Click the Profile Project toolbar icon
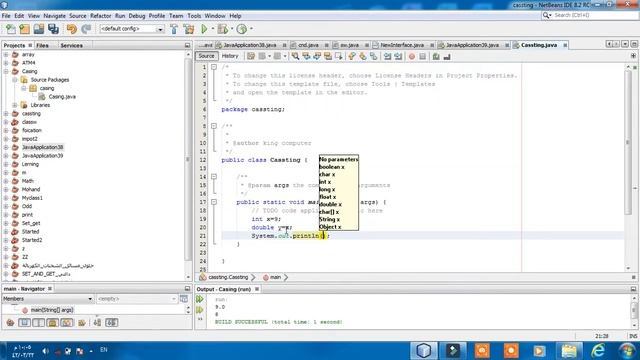This screenshot has width=640, height=360. point(242,29)
